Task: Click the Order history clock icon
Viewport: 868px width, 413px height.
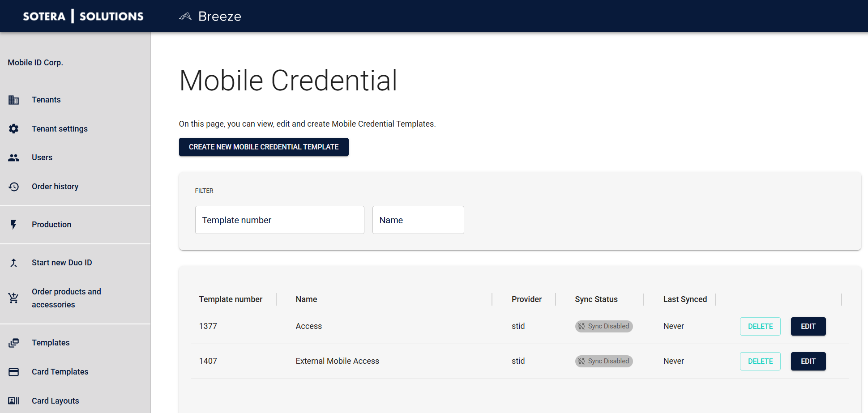Action: (x=13, y=187)
